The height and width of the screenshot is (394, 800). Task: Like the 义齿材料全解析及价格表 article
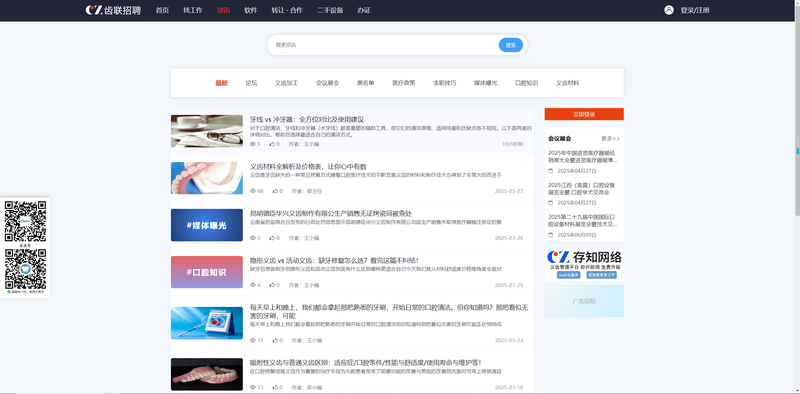(275, 191)
